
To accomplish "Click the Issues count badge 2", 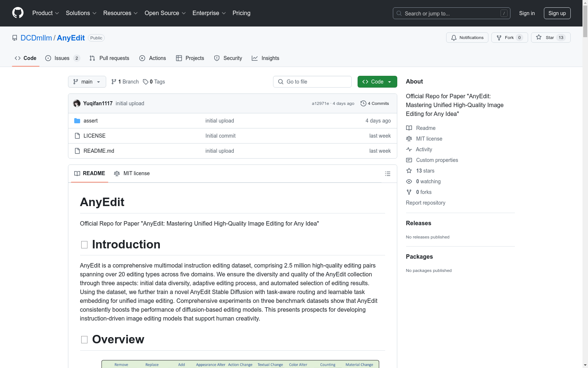I will pos(76,58).
